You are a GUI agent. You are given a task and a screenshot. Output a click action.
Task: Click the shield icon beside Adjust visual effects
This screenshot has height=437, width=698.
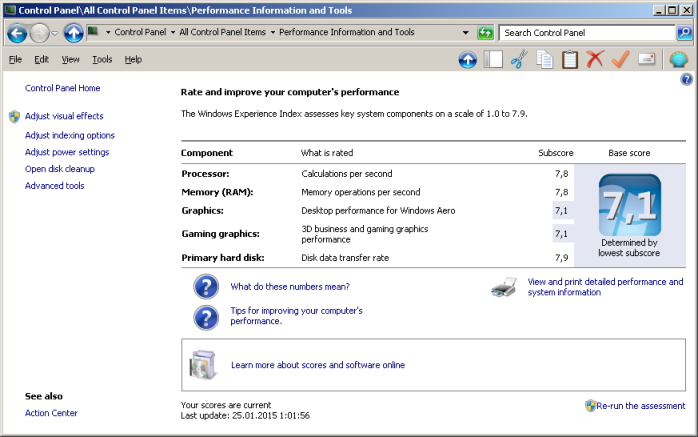point(14,117)
